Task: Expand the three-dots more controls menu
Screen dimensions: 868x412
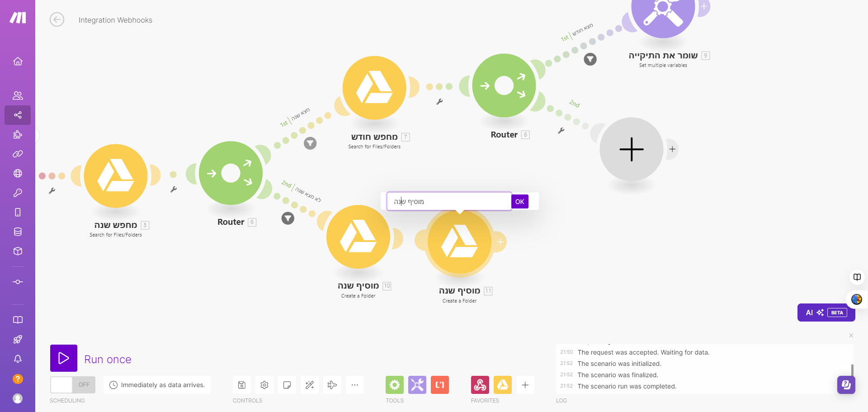Action: click(355, 385)
